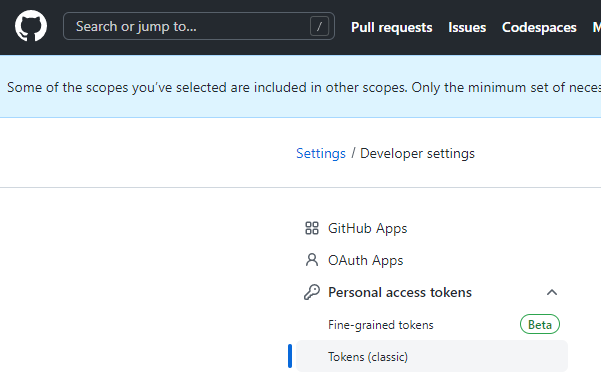Click the slash shortcut key icon

tap(319, 26)
